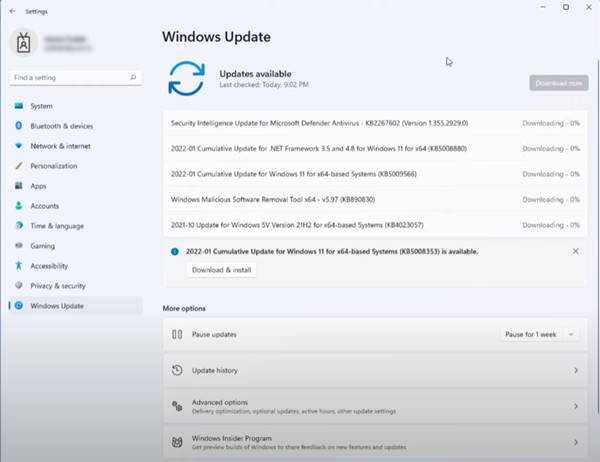Click Downloading - 0% status for KB890830
This screenshot has height=462, width=600.
coord(551,199)
